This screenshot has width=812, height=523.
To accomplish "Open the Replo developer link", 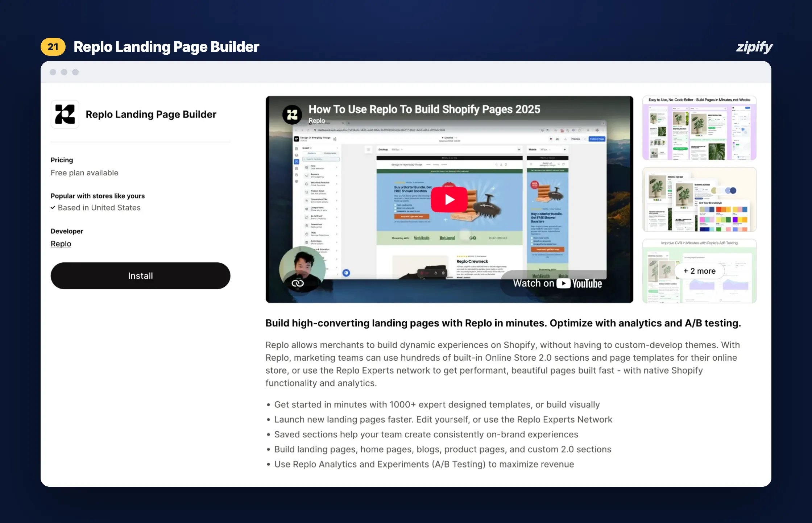I will (x=61, y=244).
